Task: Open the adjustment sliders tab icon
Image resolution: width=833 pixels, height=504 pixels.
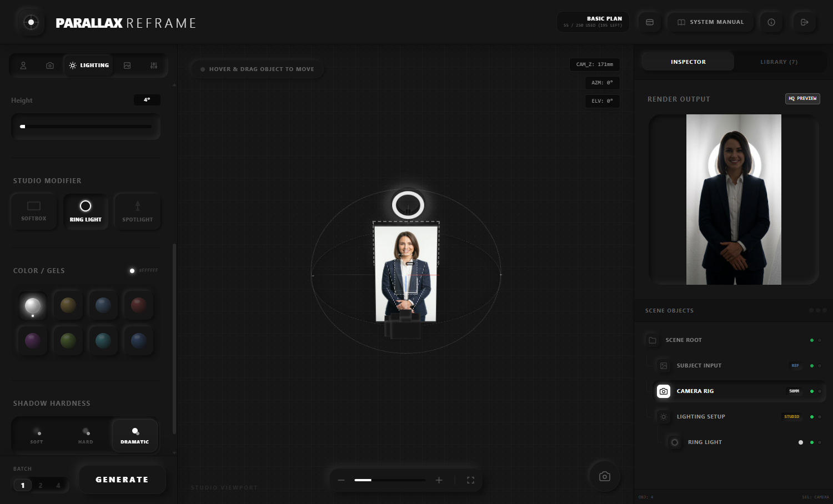Action: pos(154,65)
